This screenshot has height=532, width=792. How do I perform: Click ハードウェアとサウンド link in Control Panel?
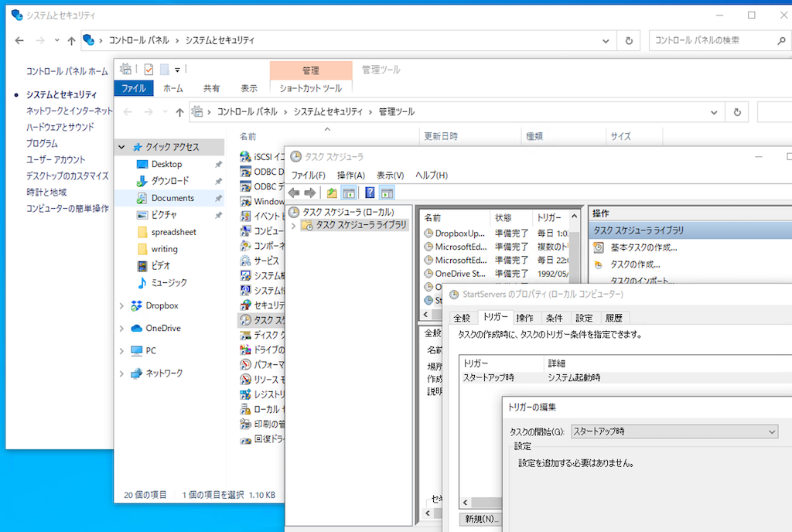tap(60, 127)
